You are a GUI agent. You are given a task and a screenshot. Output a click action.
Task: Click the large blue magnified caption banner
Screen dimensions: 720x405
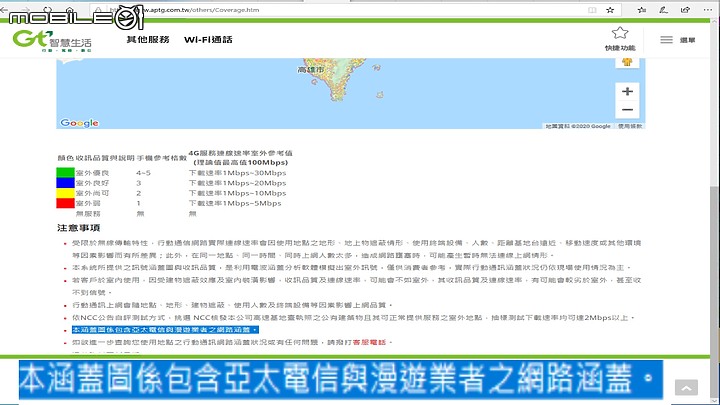pyautogui.click(x=341, y=379)
